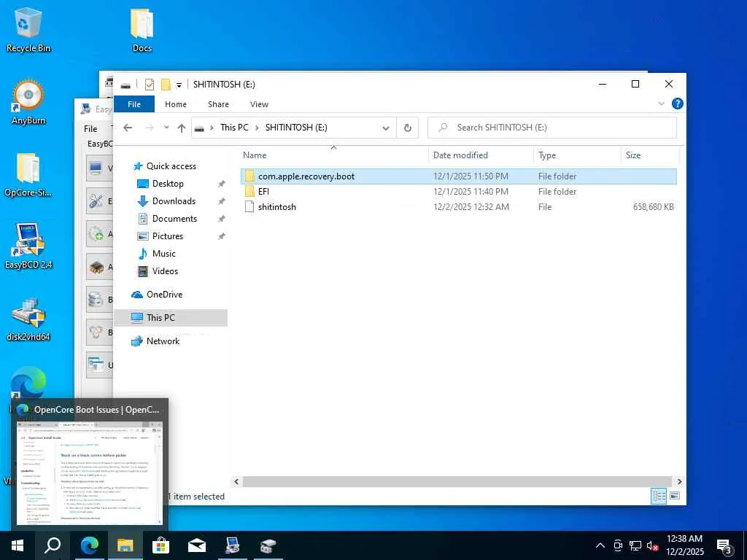Open the Home ribbon tab
The width and height of the screenshot is (747, 560).
[x=176, y=104]
